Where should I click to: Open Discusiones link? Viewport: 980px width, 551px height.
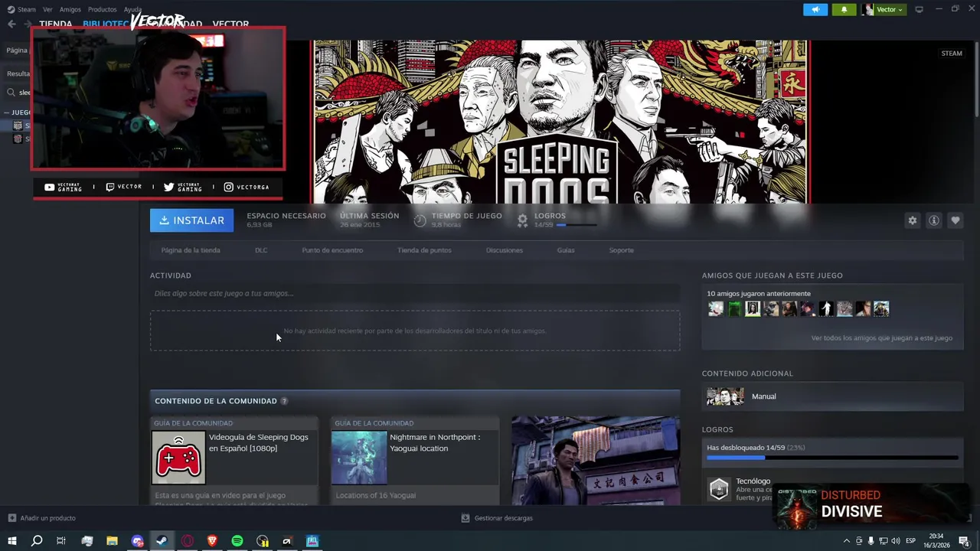pos(505,250)
